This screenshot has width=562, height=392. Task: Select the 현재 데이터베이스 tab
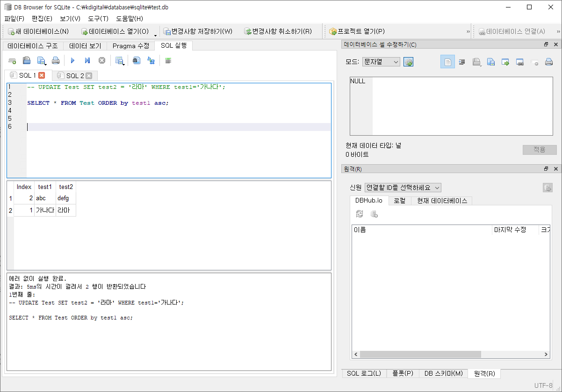pyautogui.click(x=442, y=200)
